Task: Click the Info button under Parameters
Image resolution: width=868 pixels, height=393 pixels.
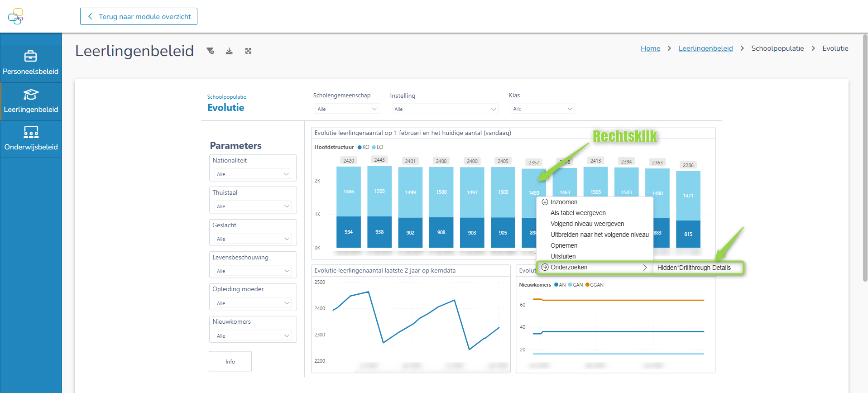Action: 230,361
